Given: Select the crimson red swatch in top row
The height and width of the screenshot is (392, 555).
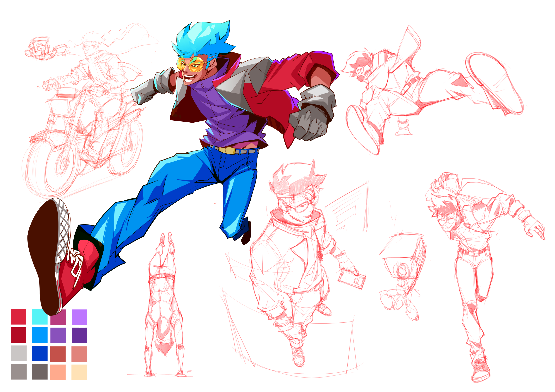Looking at the screenshot, I should pyautogui.click(x=18, y=317).
